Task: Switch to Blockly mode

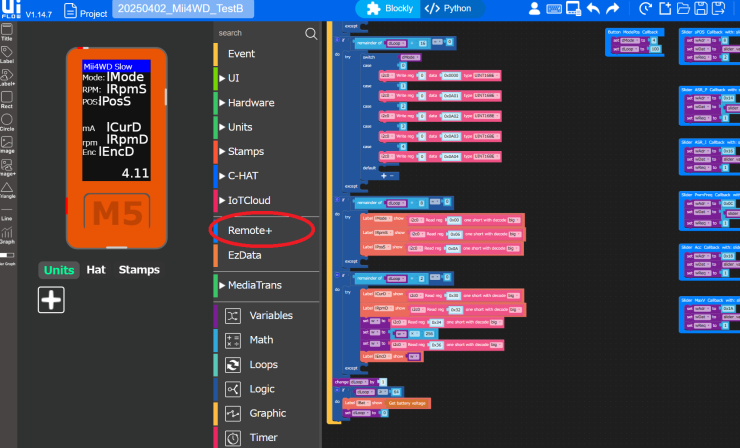Action: [x=389, y=8]
